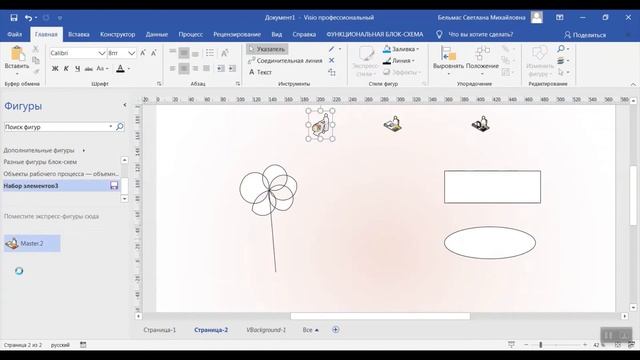Image resolution: width=640 pixels, height=360 pixels.
Task: Click the text block crop tool icon
Action: 332,72
